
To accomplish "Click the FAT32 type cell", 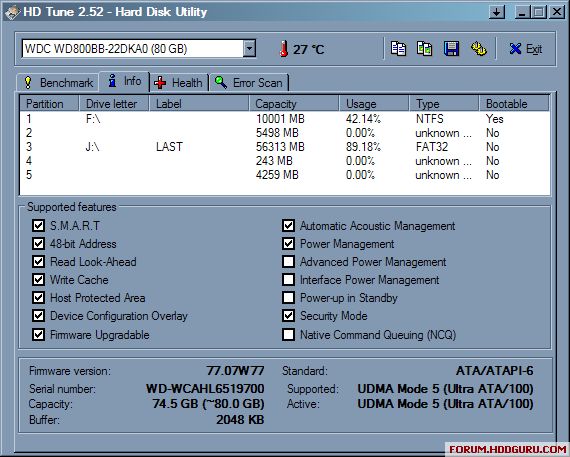I will point(432,147).
